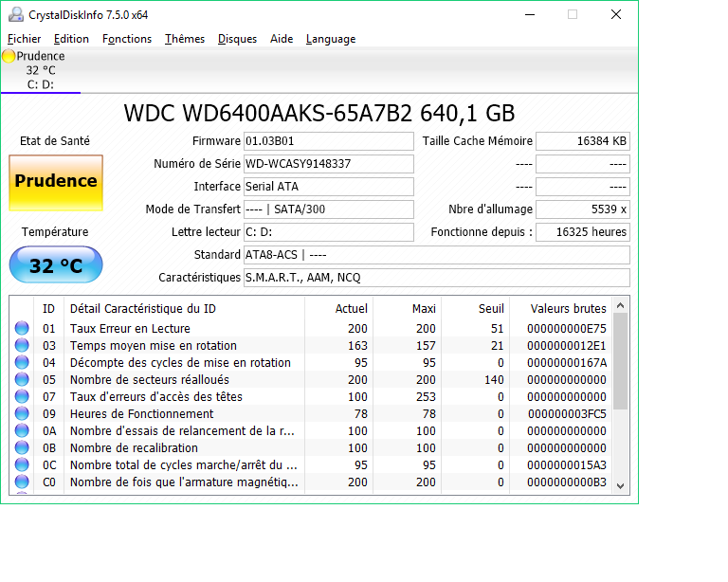The image size is (728, 582).
Task: Click the Etat de Santé label
Action: [55, 141]
